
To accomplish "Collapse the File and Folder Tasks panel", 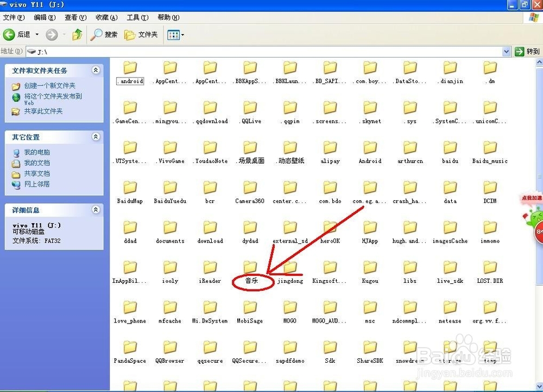I will pos(96,70).
